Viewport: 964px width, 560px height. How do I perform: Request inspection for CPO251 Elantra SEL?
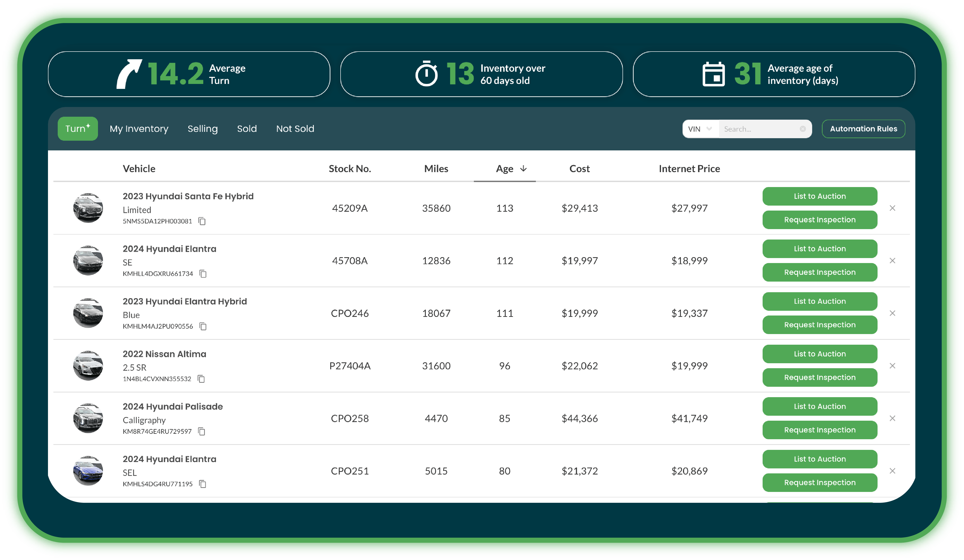coord(819,482)
